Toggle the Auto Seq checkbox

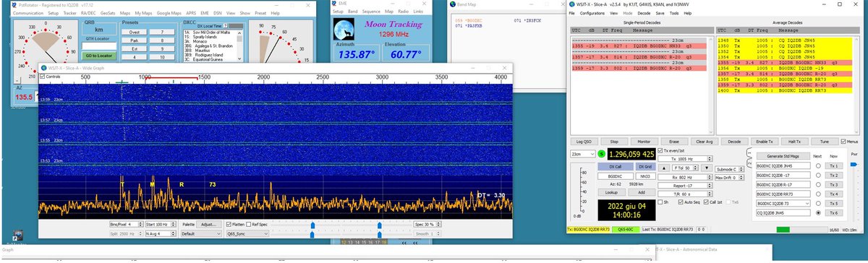coord(681,202)
